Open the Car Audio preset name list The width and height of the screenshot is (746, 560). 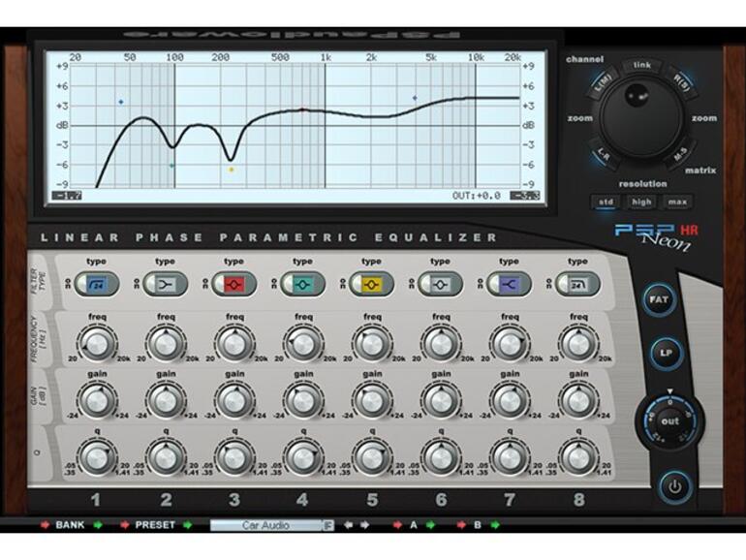tap(266, 525)
